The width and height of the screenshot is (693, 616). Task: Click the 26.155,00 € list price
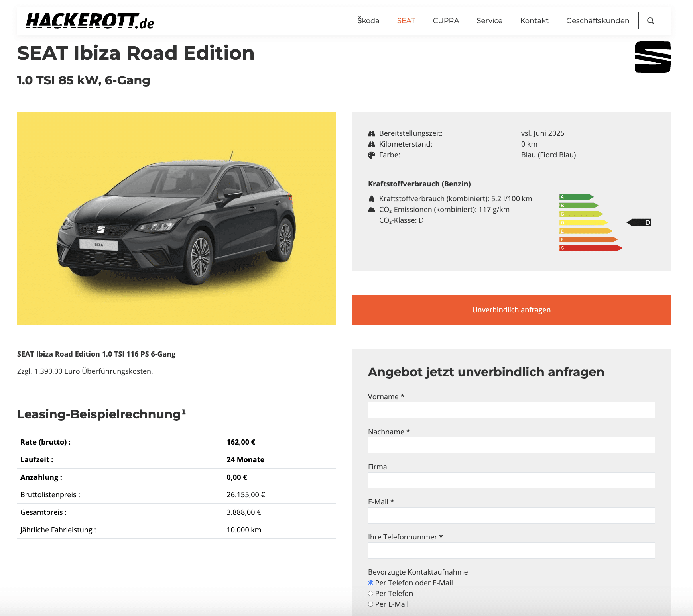pos(246,495)
